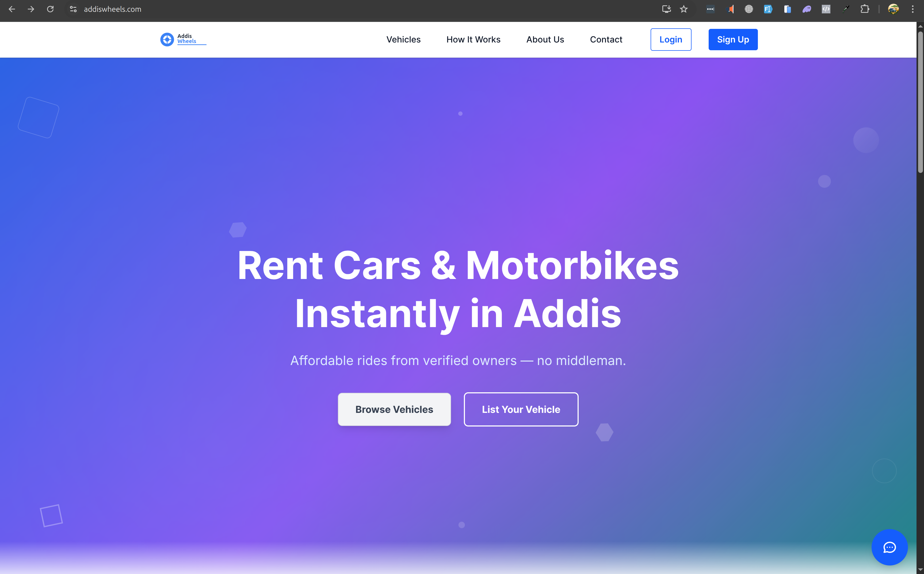
Task: Go to the About Us page
Action: [x=545, y=40]
